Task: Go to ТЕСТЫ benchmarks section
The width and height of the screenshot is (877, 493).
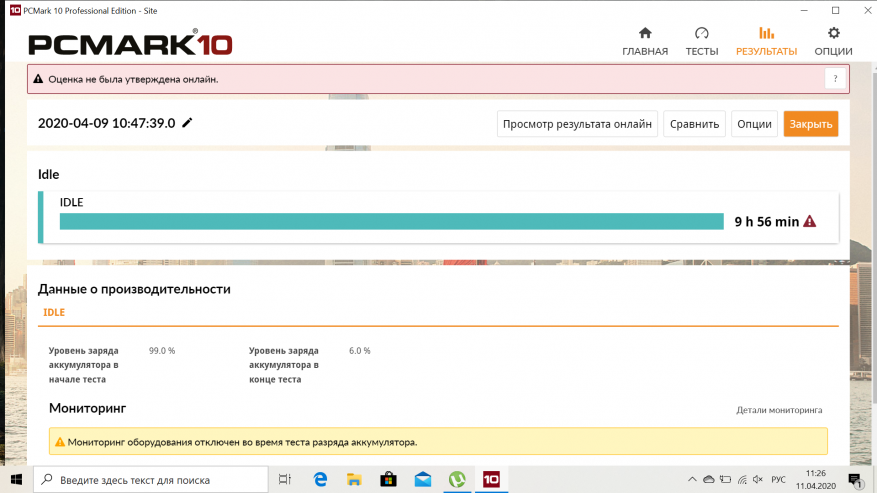Action: 701,41
